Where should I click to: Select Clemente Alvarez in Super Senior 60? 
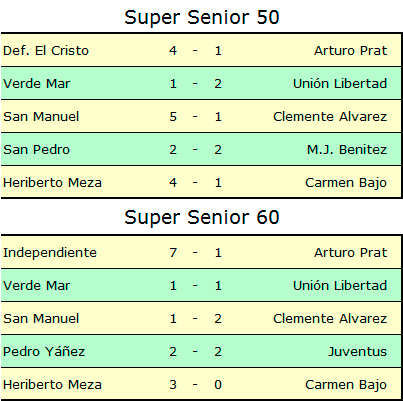pos(330,319)
